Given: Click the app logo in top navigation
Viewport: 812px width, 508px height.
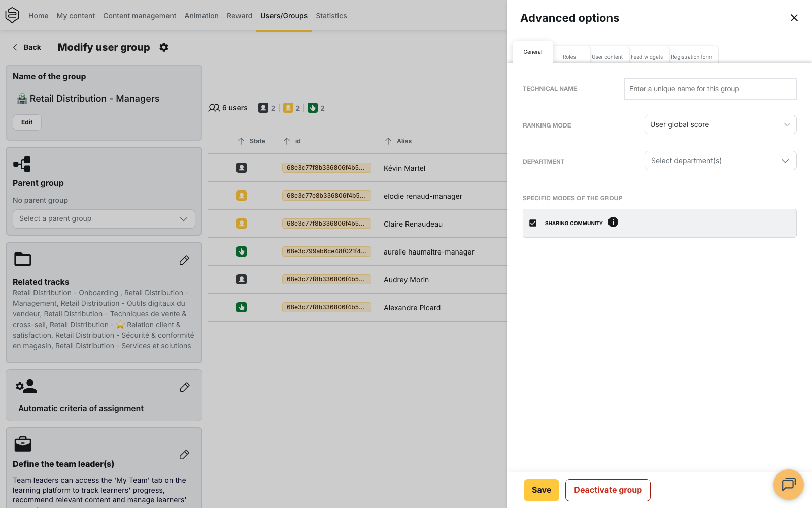Looking at the screenshot, I should pos(12,15).
